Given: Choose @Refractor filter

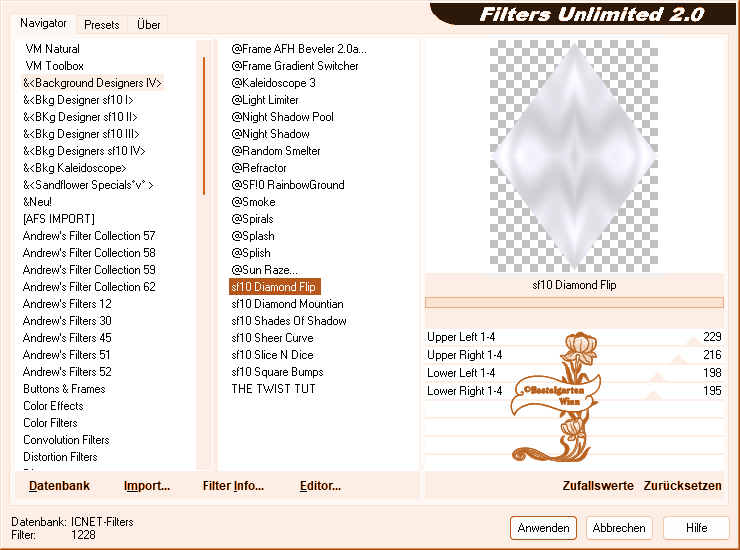Looking at the screenshot, I should [259, 168].
